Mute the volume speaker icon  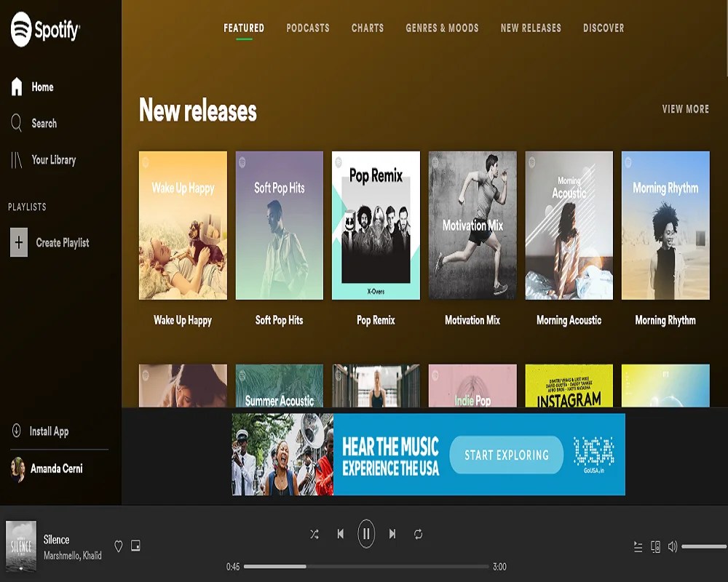tap(672, 547)
